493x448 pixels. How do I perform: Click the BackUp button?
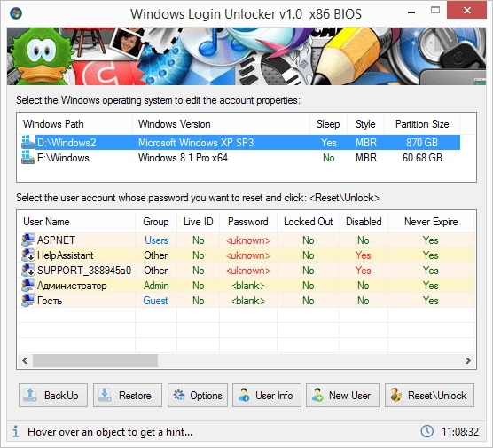click(53, 395)
